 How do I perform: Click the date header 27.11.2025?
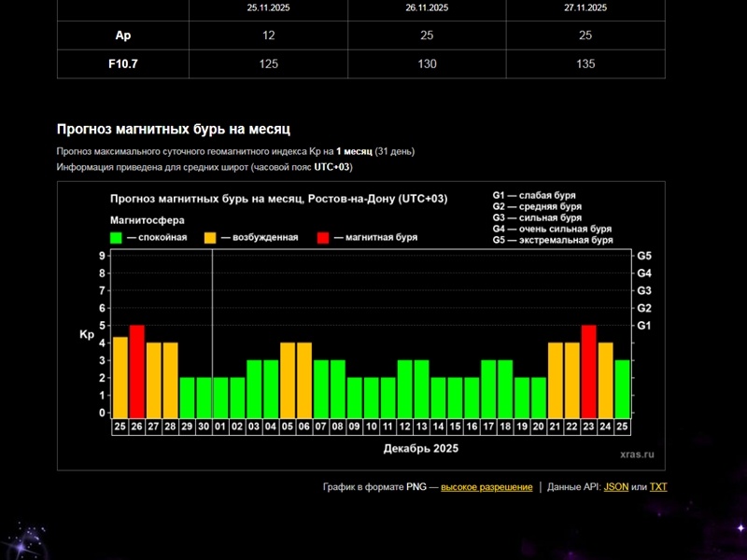(585, 7)
